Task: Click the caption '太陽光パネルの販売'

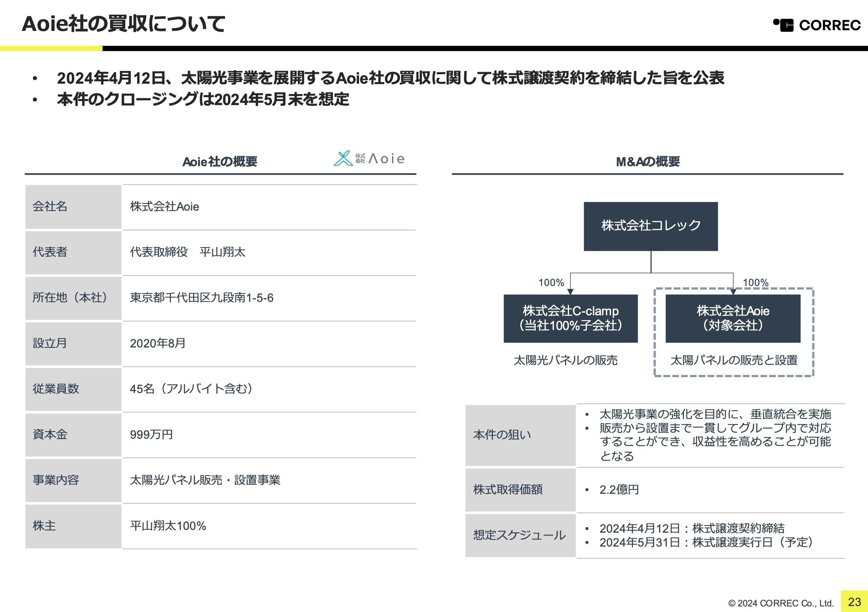Action: (565, 360)
